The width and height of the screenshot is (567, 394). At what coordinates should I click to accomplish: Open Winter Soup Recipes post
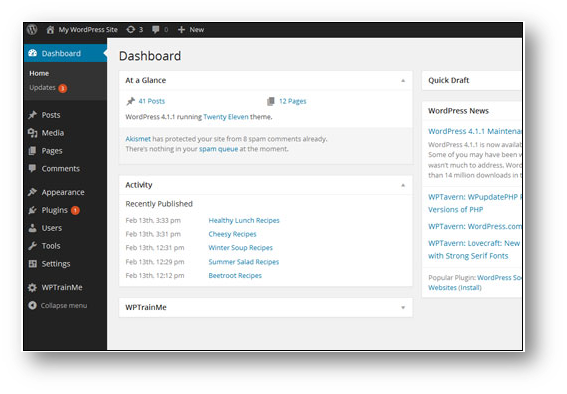240,248
